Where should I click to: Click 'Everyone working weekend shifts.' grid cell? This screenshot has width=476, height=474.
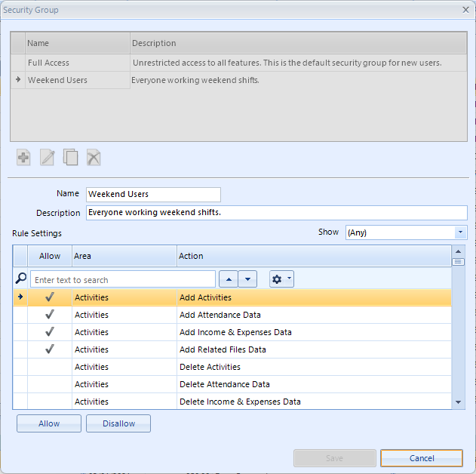(299, 80)
